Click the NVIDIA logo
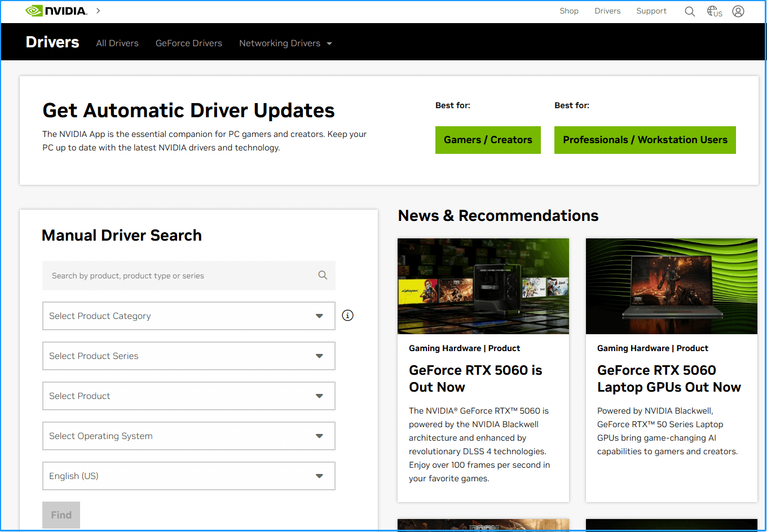 pos(56,11)
